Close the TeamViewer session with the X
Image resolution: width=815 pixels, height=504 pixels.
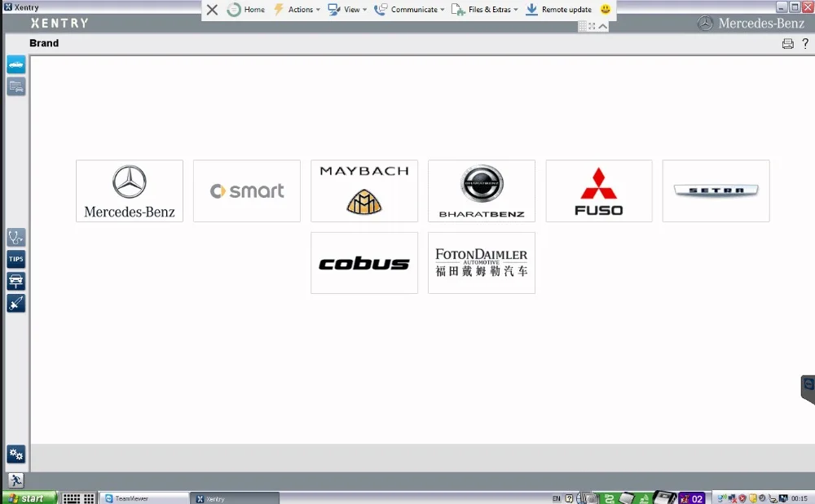pos(212,9)
